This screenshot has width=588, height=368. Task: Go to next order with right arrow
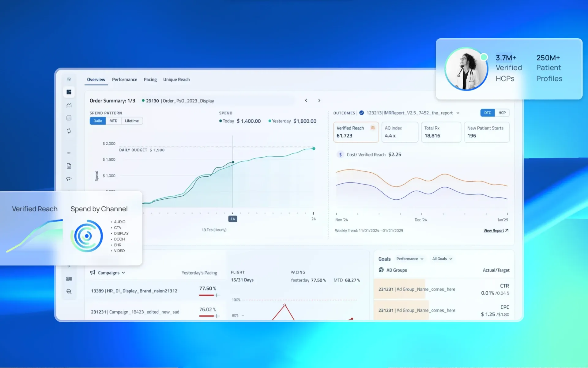coord(319,101)
